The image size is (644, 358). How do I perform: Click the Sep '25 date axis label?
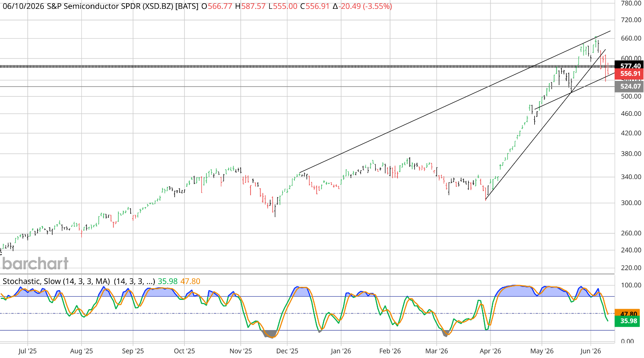(x=133, y=351)
